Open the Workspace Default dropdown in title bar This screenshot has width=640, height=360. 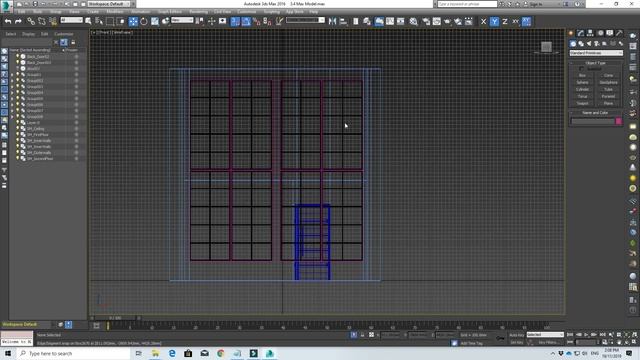click(109, 4)
